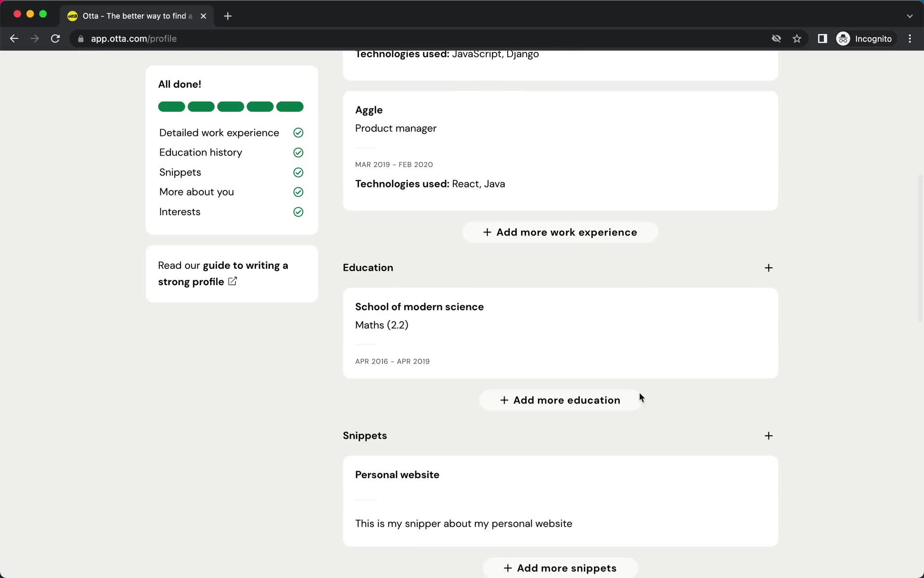Viewport: 924px width, 578px height.
Task: Click the plus icon next to Snippets
Action: tap(768, 435)
